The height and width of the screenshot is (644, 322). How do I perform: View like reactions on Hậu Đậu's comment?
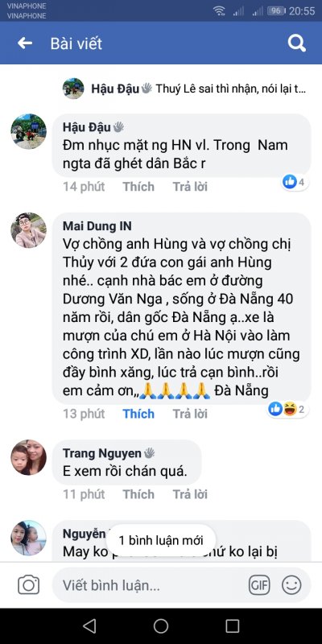pos(295,182)
